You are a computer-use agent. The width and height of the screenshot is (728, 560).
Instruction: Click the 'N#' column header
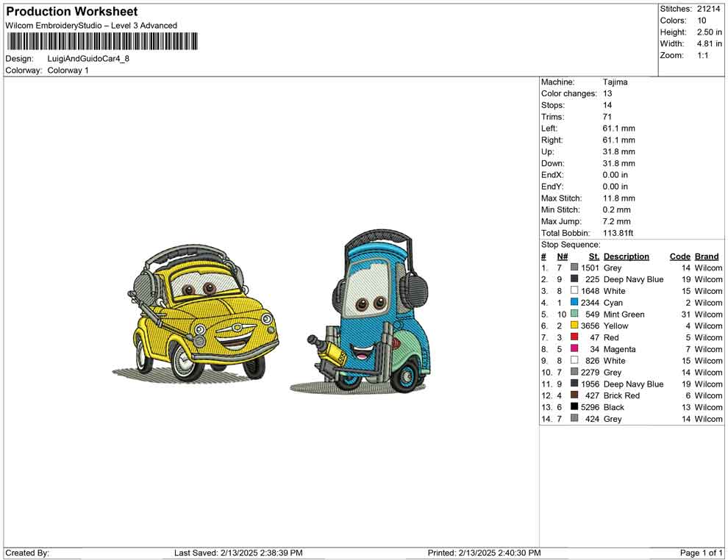[563, 256]
